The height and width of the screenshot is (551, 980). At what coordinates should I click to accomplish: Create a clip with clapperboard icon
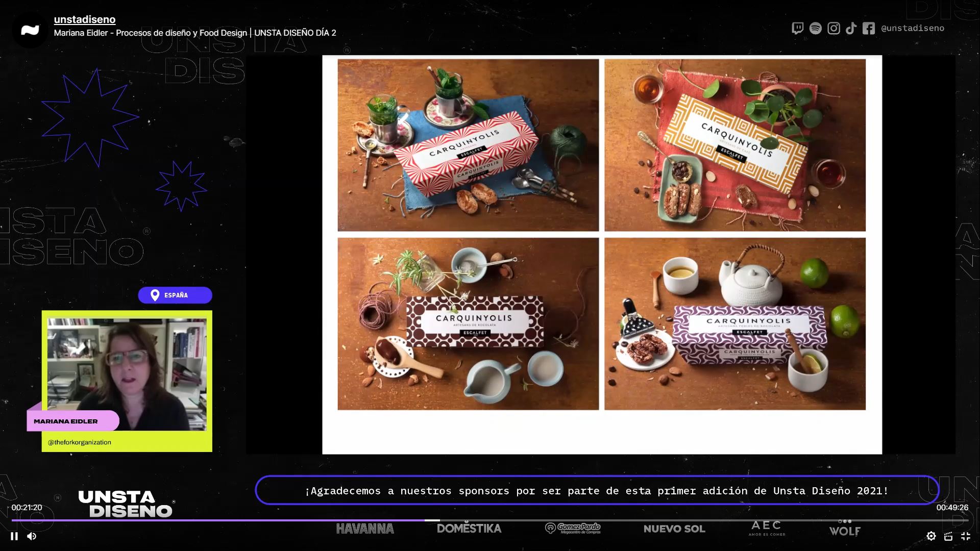pos(948,536)
